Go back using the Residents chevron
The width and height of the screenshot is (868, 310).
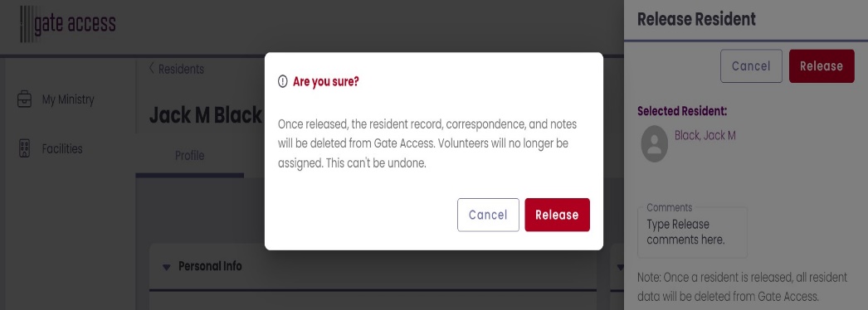(152, 69)
